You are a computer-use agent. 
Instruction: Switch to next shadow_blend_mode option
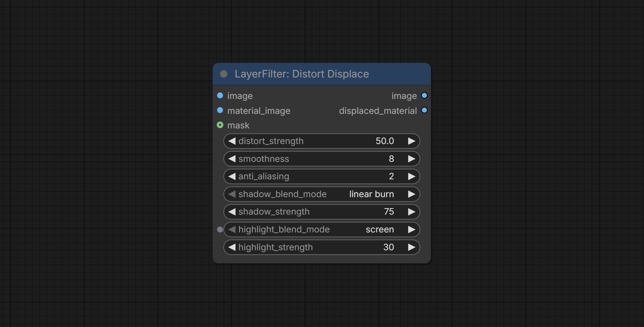pyautogui.click(x=411, y=194)
